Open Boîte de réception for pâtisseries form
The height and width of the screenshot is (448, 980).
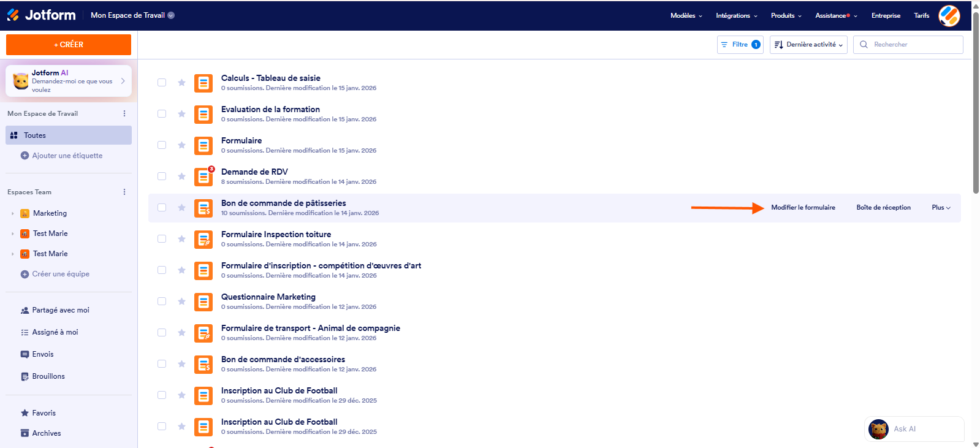(x=883, y=208)
